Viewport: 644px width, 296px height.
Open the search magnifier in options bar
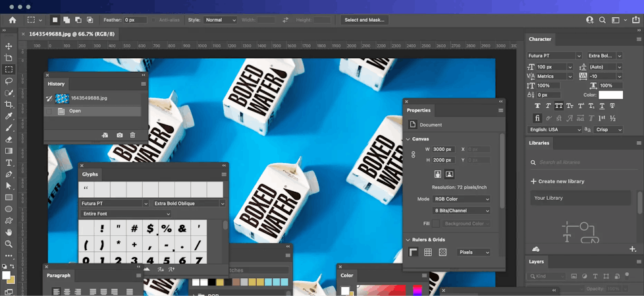[x=602, y=20]
